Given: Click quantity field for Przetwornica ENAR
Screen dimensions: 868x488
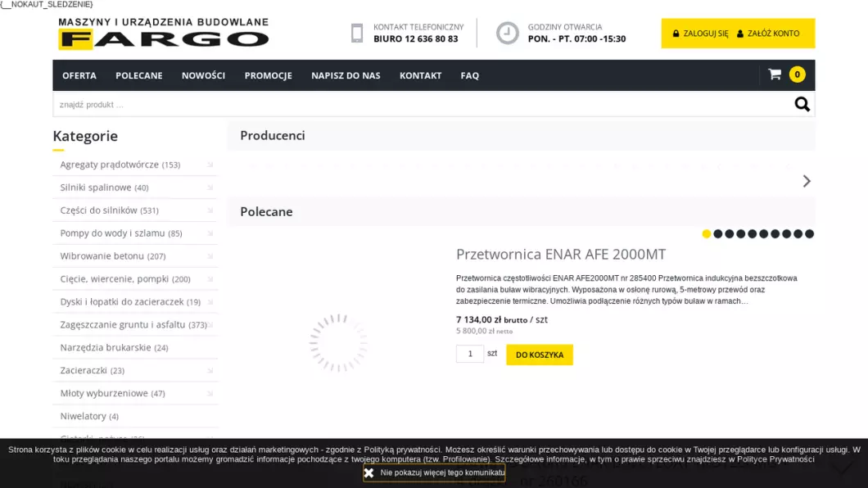Looking at the screenshot, I should click(x=470, y=354).
